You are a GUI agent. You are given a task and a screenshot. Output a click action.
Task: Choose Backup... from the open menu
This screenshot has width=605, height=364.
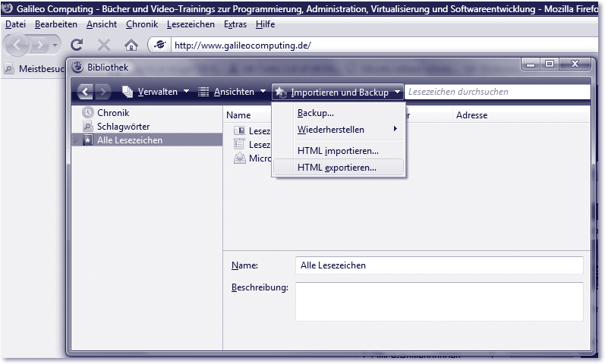(316, 113)
